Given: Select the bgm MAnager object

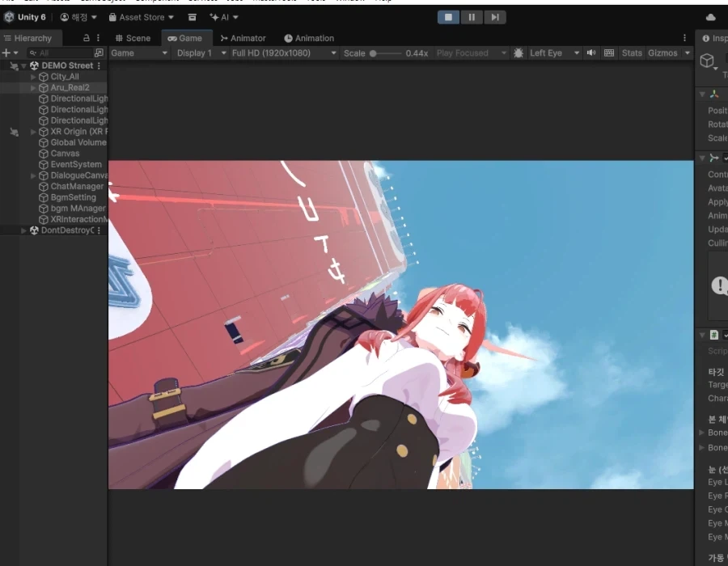Looking at the screenshot, I should point(78,209).
